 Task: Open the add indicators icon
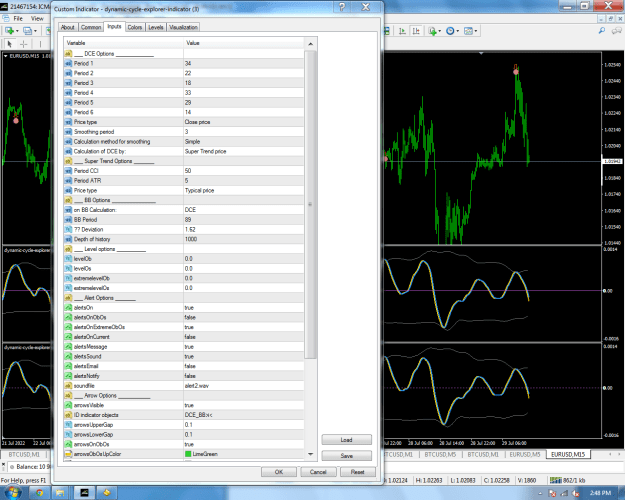coord(432,31)
